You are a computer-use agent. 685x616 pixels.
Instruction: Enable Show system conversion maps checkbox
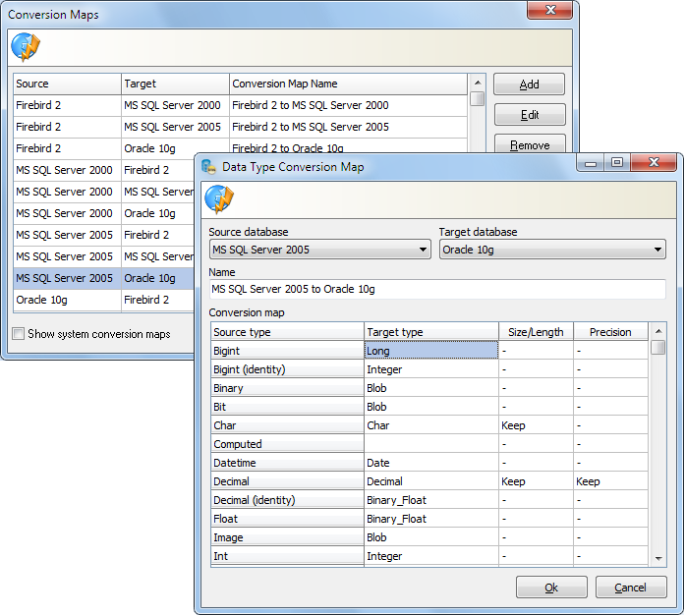tap(19, 334)
